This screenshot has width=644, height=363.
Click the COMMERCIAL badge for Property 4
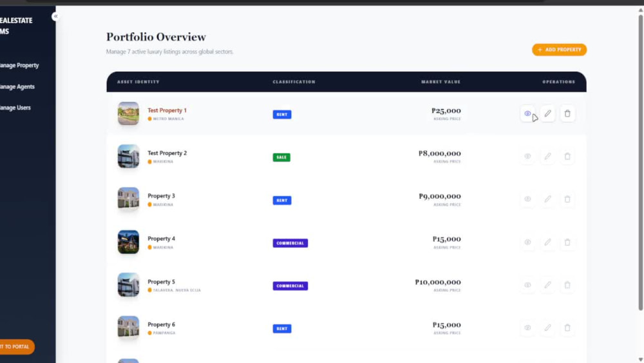(x=290, y=243)
